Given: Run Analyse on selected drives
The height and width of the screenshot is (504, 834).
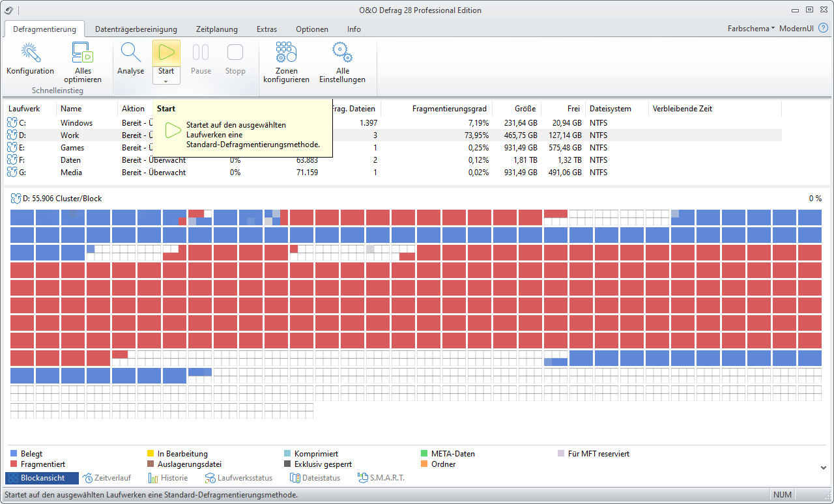Looking at the screenshot, I should [131, 60].
